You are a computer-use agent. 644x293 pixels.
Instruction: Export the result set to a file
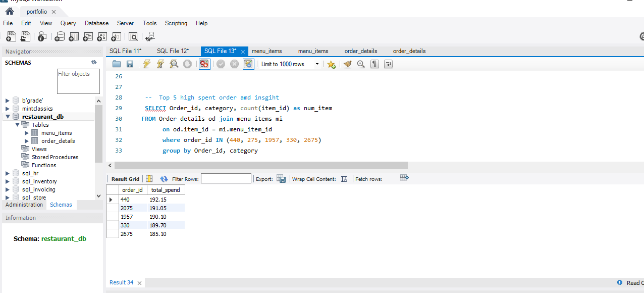coord(281,179)
